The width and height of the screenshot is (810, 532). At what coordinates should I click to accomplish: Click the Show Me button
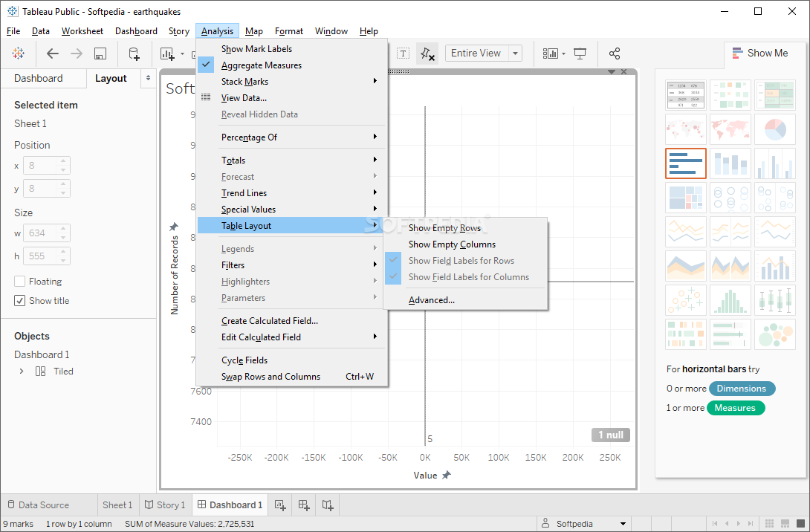760,53
